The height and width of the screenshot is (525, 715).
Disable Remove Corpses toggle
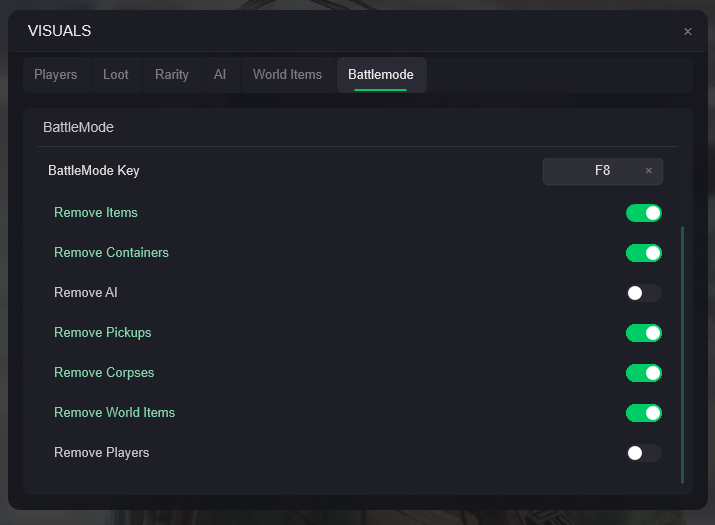click(x=644, y=373)
